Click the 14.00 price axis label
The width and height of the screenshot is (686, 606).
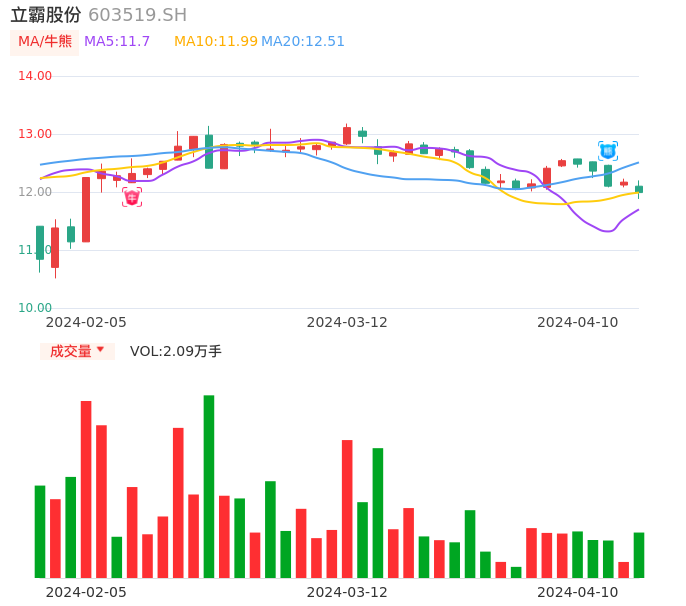35,76
